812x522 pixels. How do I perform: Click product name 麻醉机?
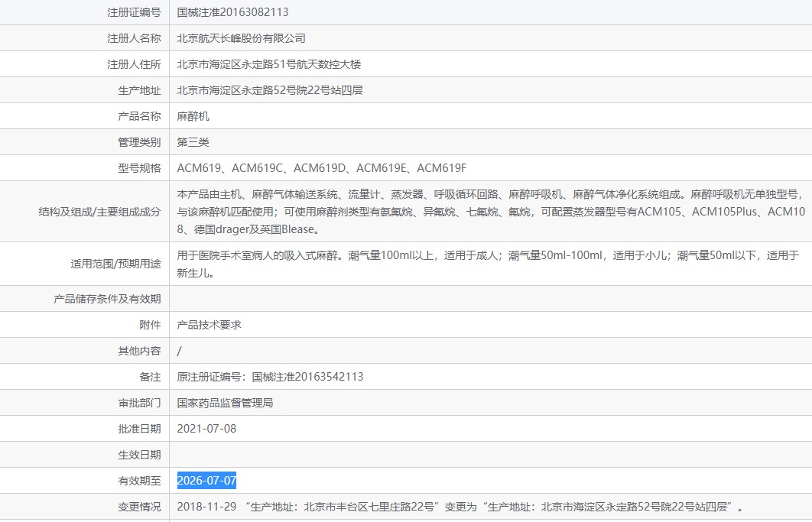pos(193,116)
